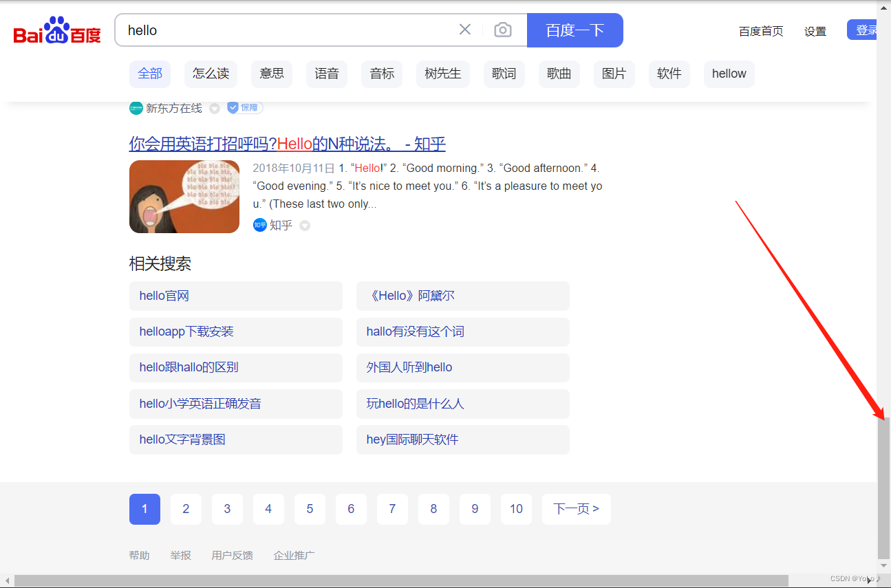This screenshot has width=891, height=588.
Task: Click related search hello文字背景图
Action: pyautogui.click(x=236, y=439)
